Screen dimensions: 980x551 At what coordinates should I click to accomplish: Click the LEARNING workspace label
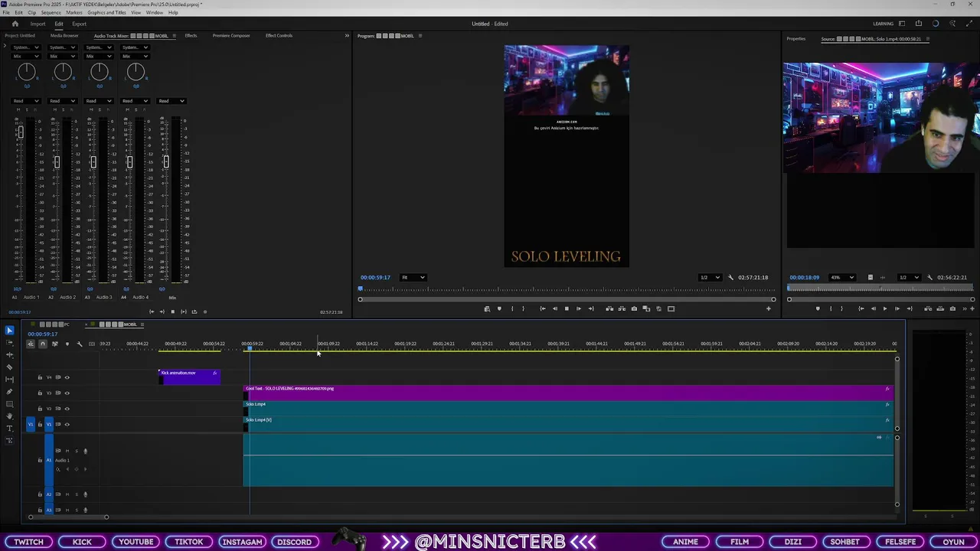tap(883, 24)
